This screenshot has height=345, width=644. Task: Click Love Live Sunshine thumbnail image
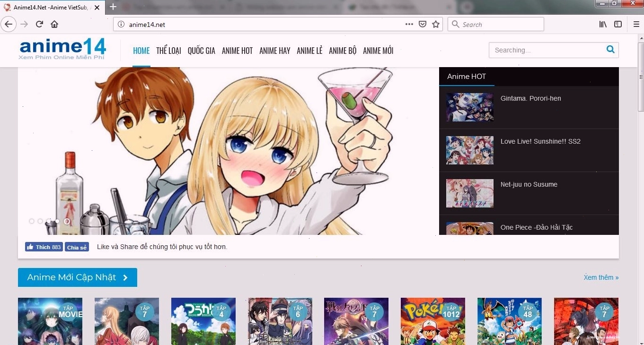click(x=470, y=150)
